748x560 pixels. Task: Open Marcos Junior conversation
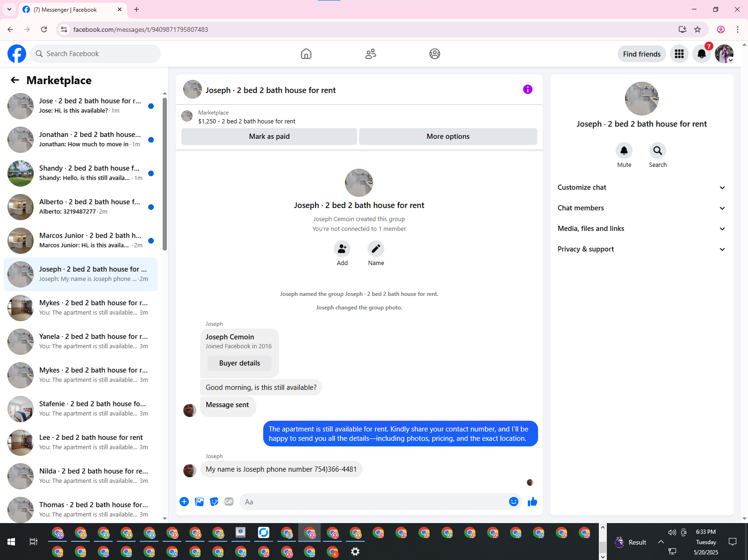coord(80,241)
